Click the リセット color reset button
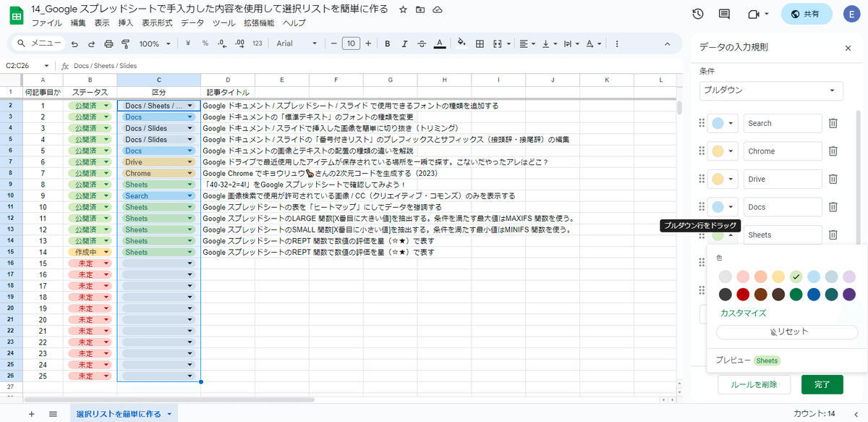 point(787,332)
